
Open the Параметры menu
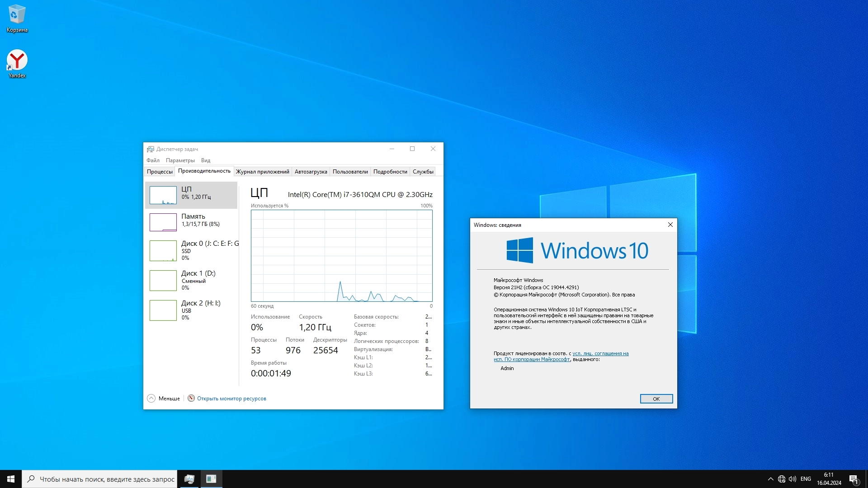point(180,160)
